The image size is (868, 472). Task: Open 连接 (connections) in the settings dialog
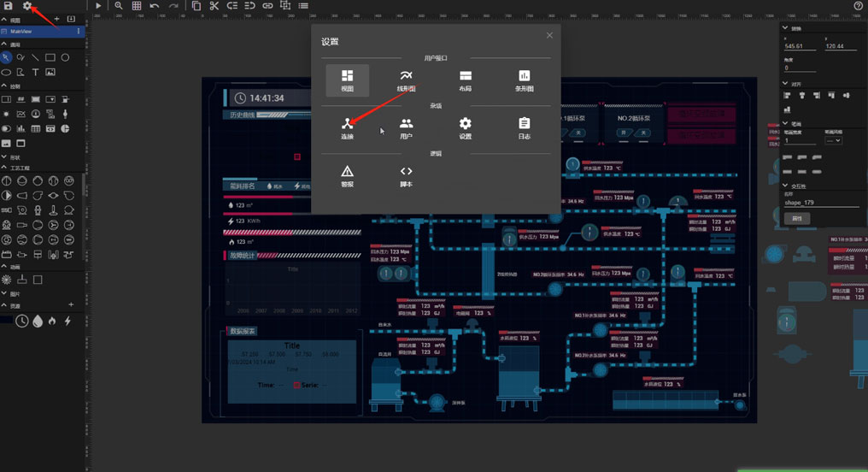click(347, 128)
